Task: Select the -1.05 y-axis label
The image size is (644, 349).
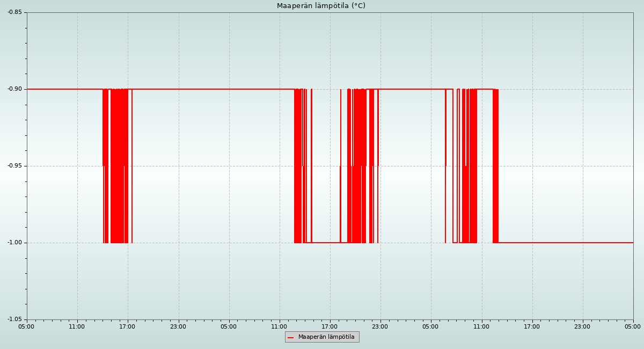Action: pyautogui.click(x=14, y=319)
